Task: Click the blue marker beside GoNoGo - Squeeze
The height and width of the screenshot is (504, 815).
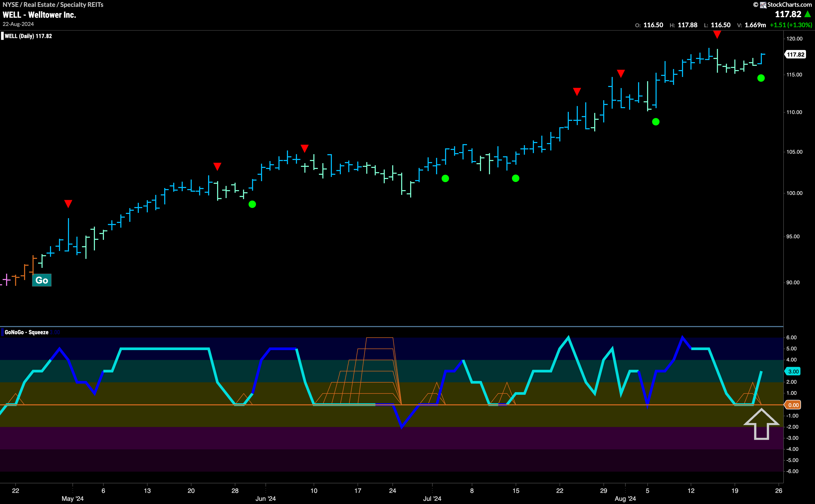Action: (x=2, y=332)
